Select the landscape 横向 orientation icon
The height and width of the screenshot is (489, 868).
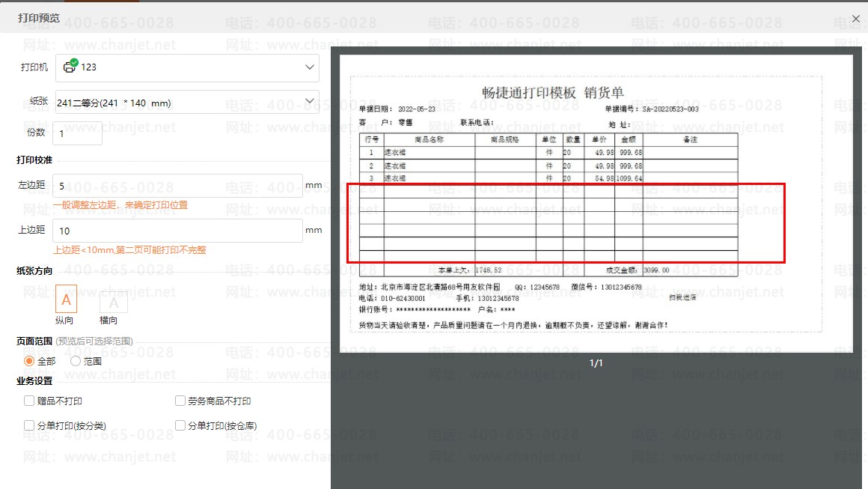pos(114,303)
